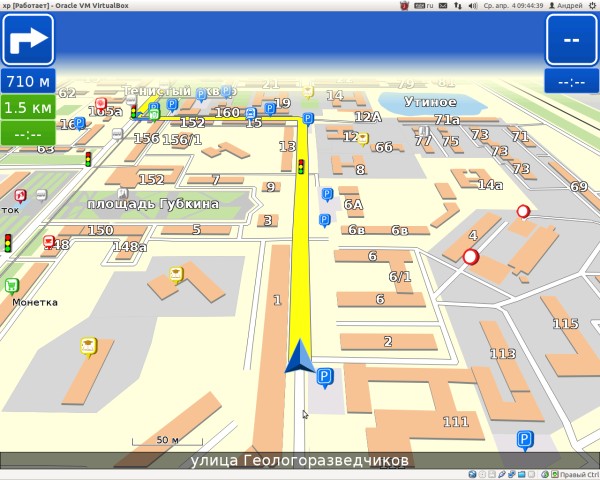Click the turn-right maneuver arrow icon
The width and height of the screenshot is (600, 480).
tap(28, 40)
